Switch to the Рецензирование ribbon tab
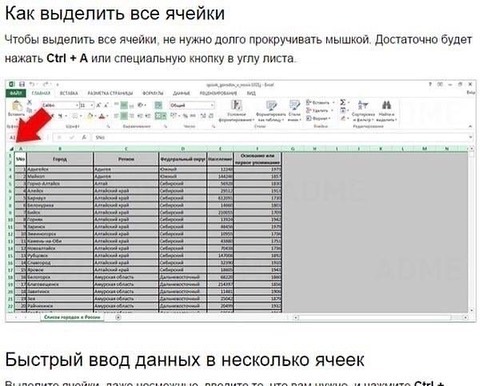This screenshot has height=386, width=483. 218,93
